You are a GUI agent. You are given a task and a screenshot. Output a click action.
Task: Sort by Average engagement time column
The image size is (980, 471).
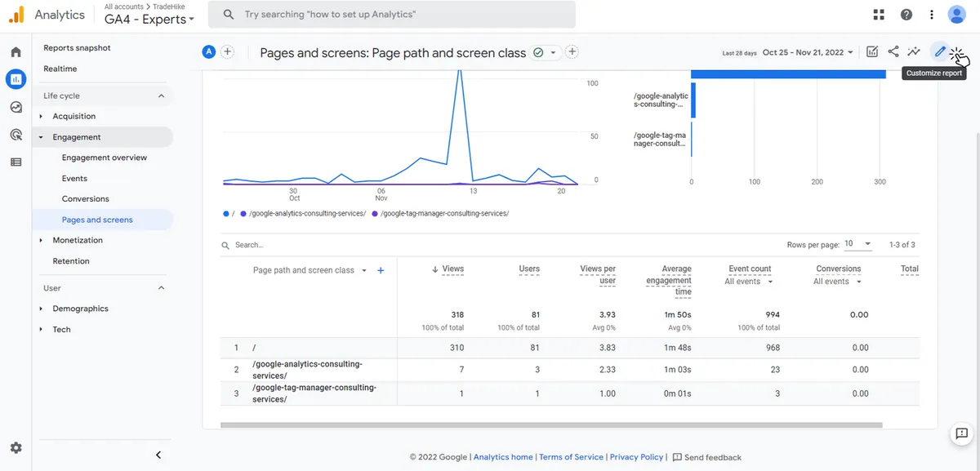[669, 280]
